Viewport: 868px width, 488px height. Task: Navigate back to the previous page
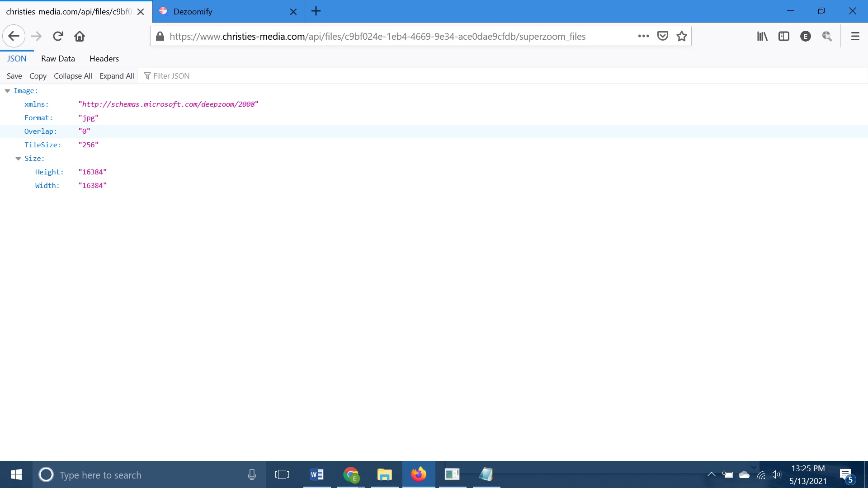[x=14, y=36]
